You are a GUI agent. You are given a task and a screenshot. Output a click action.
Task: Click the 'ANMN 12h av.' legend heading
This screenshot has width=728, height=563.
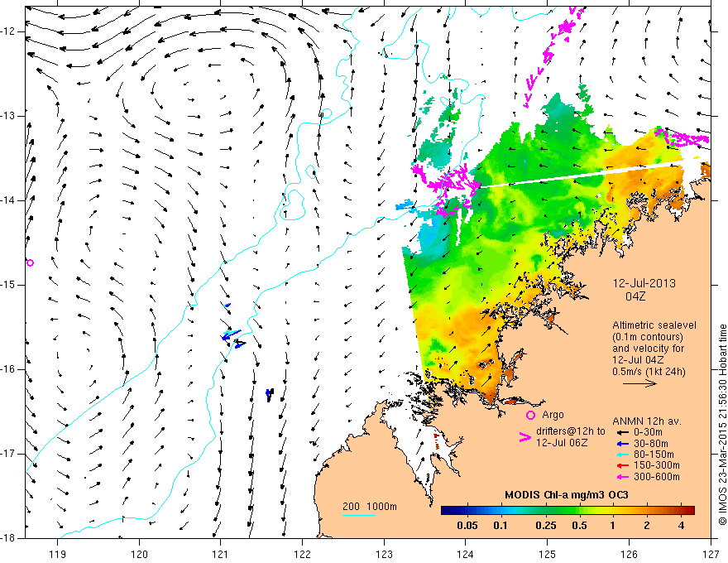[647, 421]
